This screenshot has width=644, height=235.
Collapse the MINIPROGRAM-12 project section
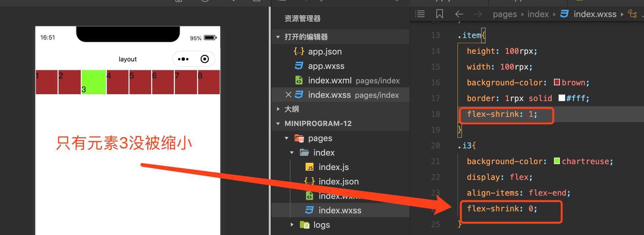pos(278,124)
